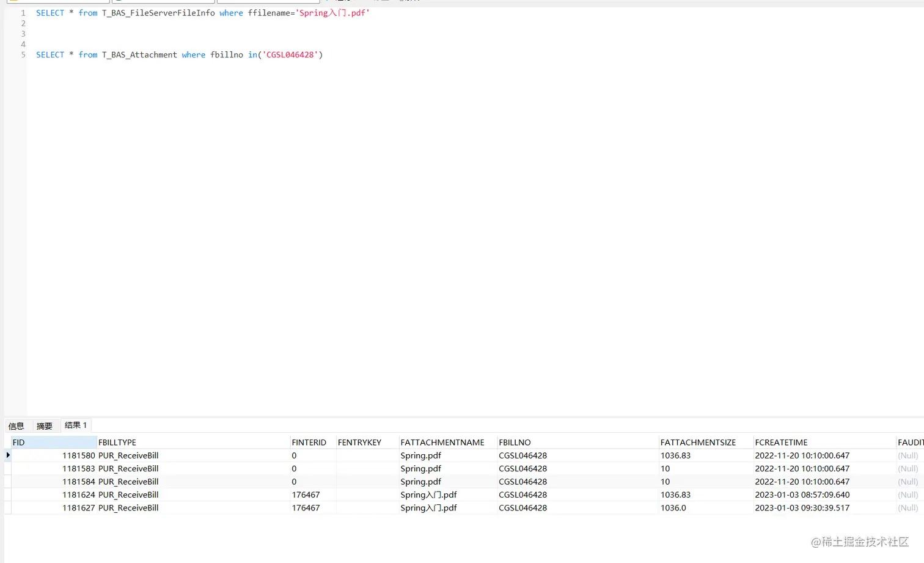This screenshot has width=924, height=563.
Task: Click the (Null) cell in row 1181580
Action: pos(908,455)
